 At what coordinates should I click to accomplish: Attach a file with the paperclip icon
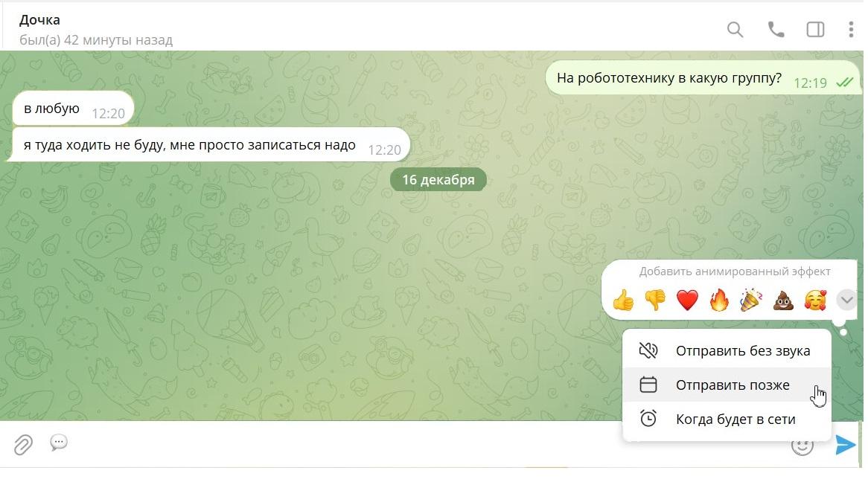coord(22,445)
